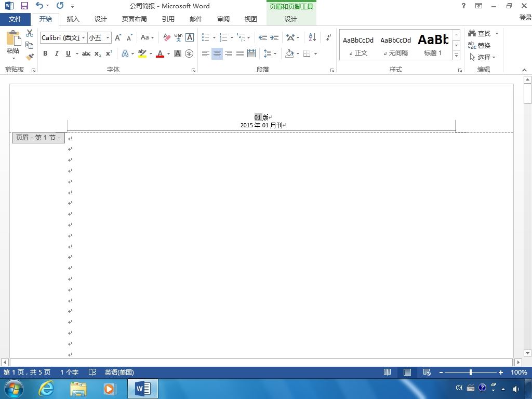The width and height of the screenshot is (532, 399).
Task: Expand numbering list dropdown
Action: [x=232, y=37]
